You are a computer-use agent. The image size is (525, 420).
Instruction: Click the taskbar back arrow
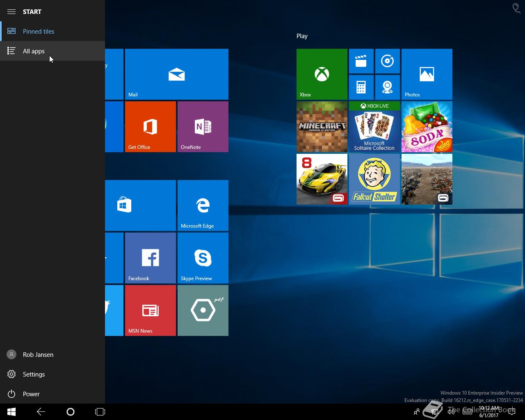click(41, 412)
